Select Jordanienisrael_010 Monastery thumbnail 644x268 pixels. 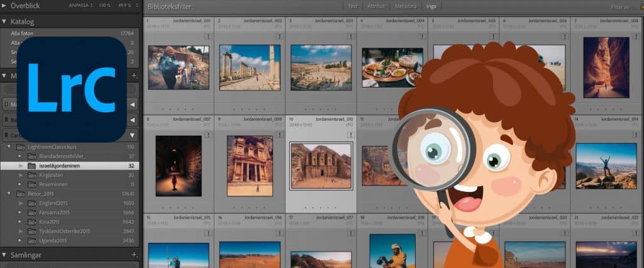pos(321,165)
